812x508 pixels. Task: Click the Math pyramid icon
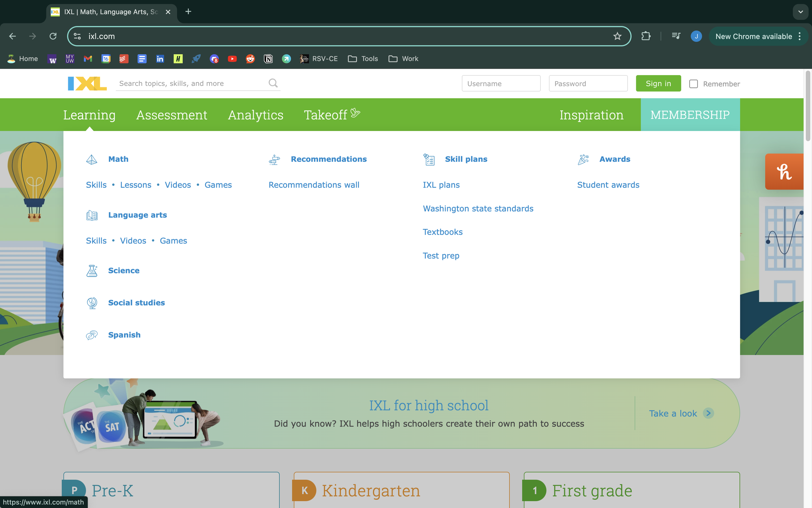pyautogui.click(x=92, y=159)
